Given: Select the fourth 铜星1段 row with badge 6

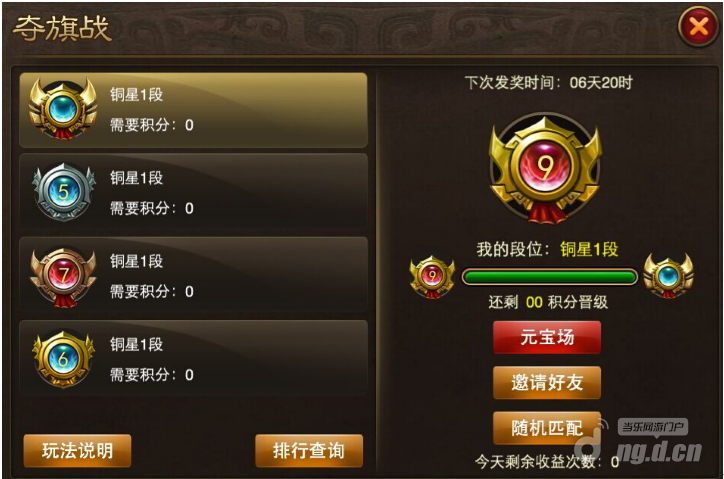Looking at the screenshot, I should (x=193, y=358).
